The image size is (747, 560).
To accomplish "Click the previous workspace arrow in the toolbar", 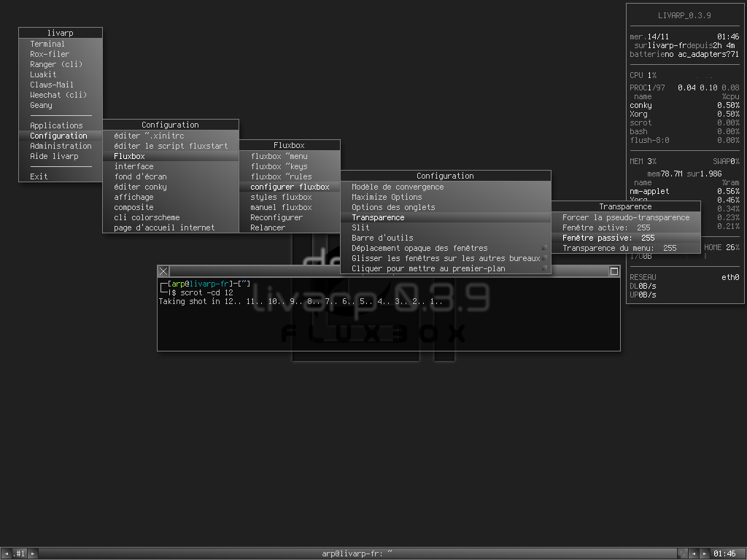I will click(6, 553).
